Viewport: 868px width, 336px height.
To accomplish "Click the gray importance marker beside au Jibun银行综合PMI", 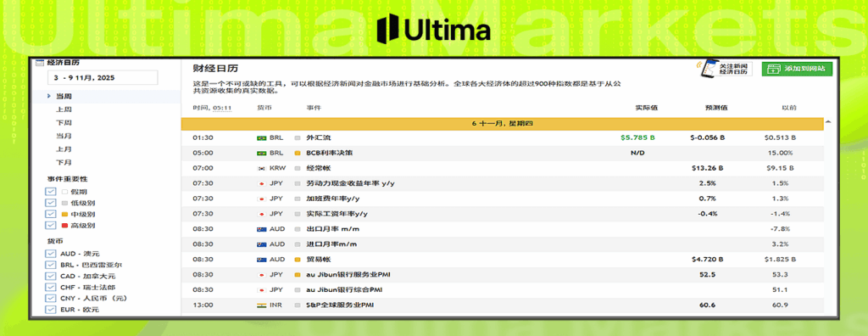I will (298, 290).
